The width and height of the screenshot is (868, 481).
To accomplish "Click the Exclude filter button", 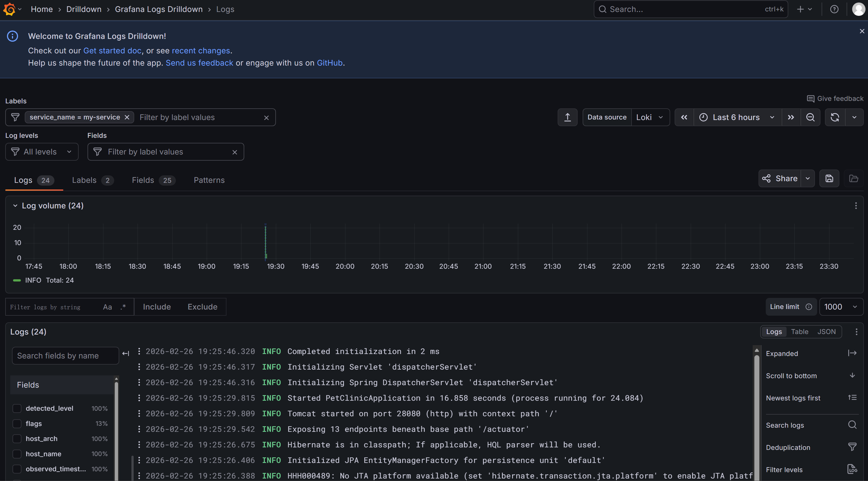I will pos(202,307).
